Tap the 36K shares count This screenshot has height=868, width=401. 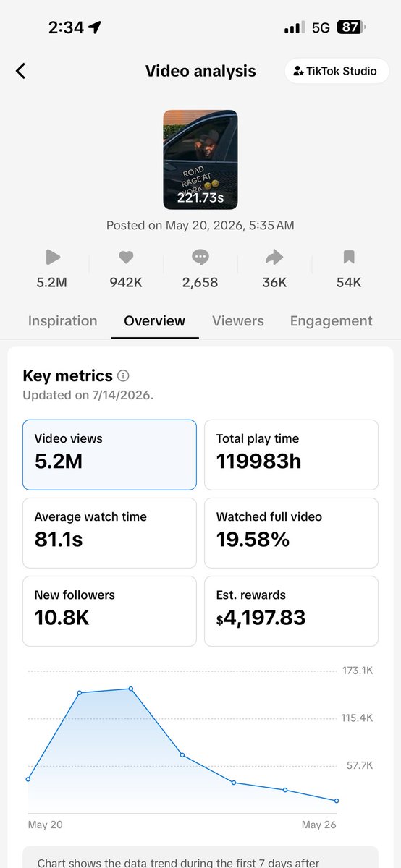tap(274, 283)
